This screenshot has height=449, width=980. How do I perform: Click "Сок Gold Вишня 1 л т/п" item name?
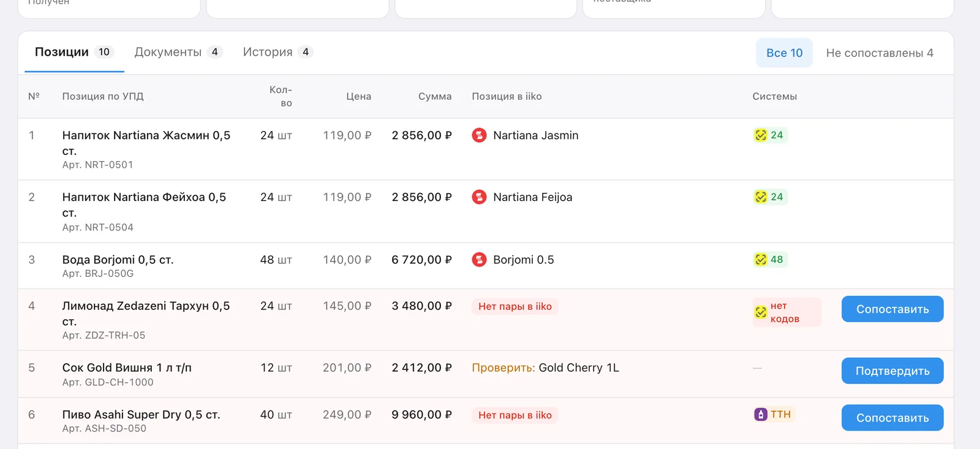point(127,368)
